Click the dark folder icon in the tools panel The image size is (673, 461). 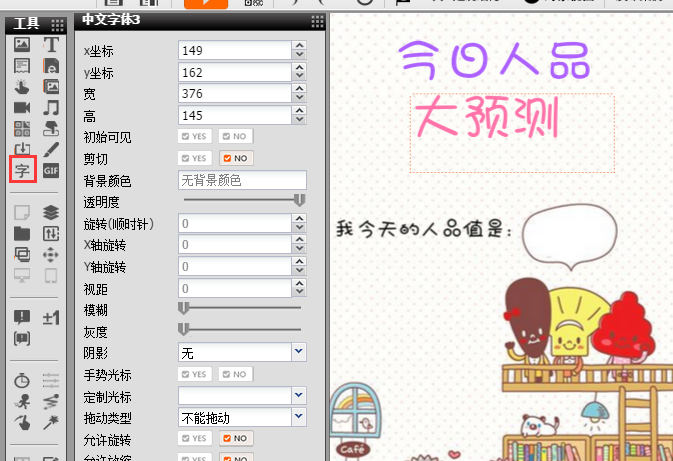22,234
